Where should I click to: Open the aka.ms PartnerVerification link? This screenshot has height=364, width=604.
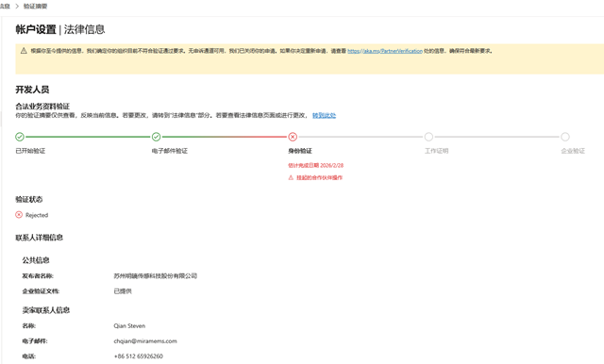click(385, 51)
